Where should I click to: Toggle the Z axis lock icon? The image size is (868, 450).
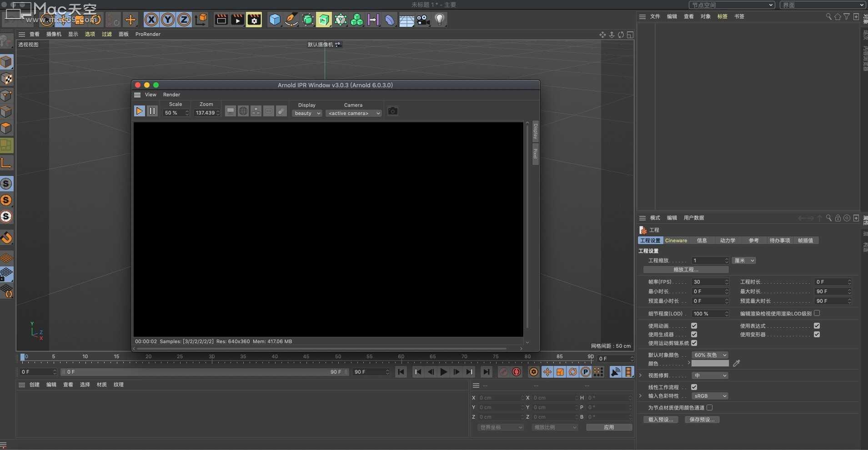point(184,20)
